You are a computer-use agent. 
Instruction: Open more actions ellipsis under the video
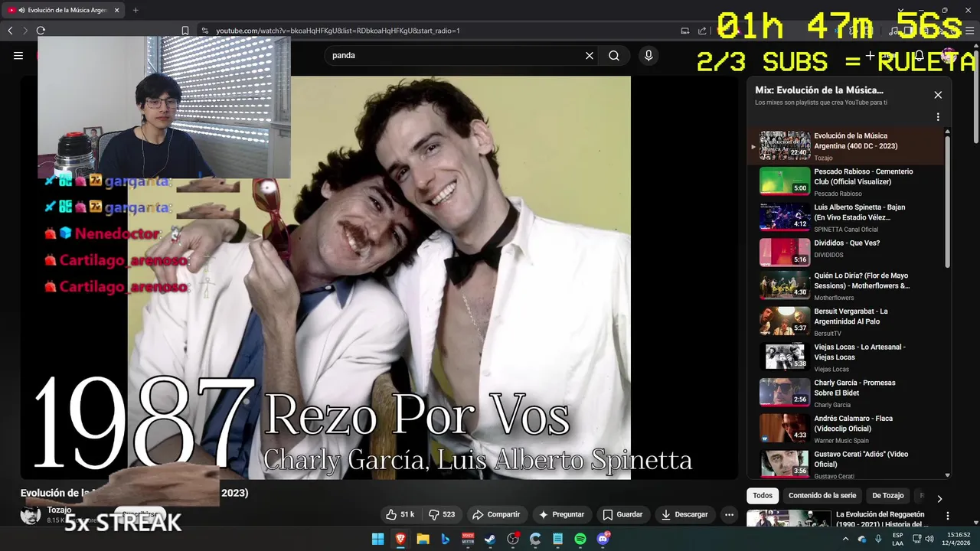(729, 514)
